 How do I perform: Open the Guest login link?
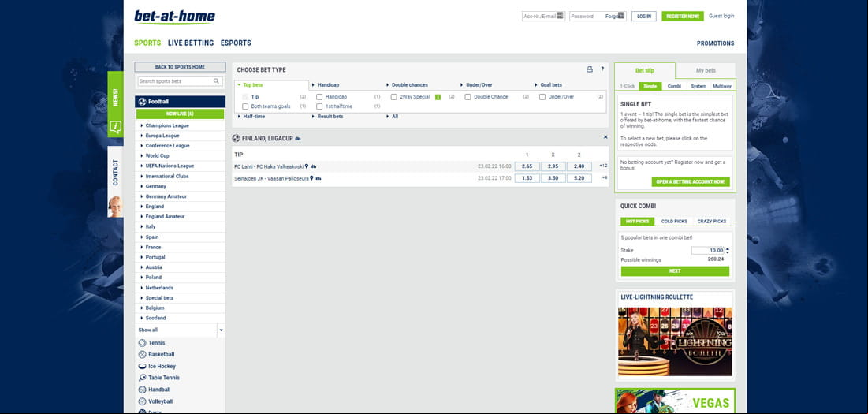(x=721, y=16)
